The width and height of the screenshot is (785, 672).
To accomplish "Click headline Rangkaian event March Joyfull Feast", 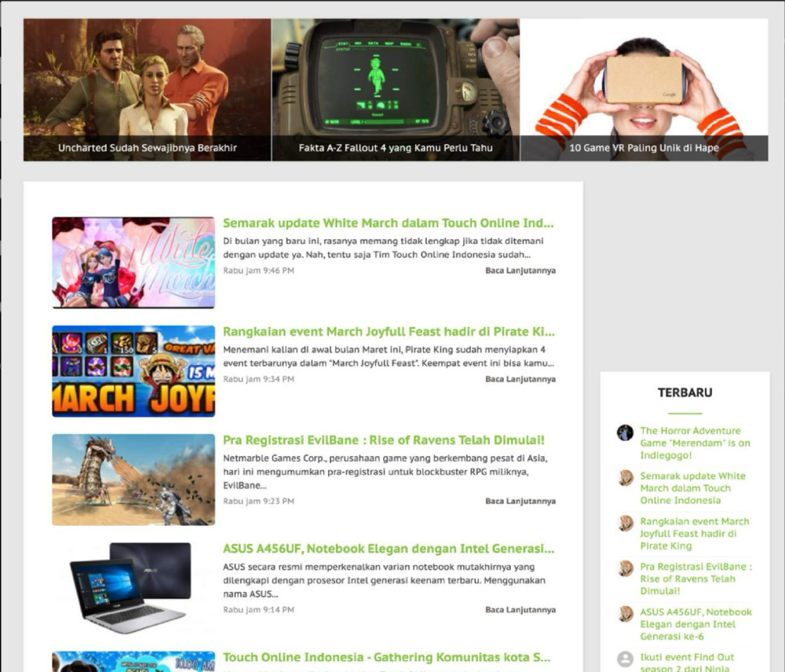I will (x=389, y=331).
